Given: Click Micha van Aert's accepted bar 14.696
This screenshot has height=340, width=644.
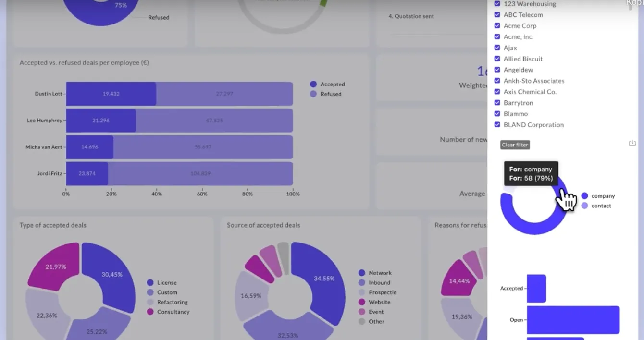Looking at the screenshot, I should pos(90,147).
